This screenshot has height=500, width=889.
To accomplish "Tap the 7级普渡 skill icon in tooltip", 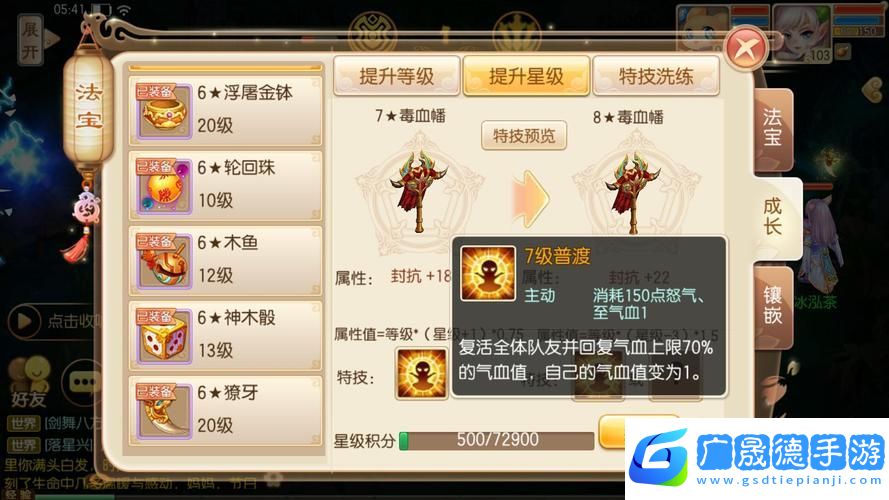I will 488,273.
